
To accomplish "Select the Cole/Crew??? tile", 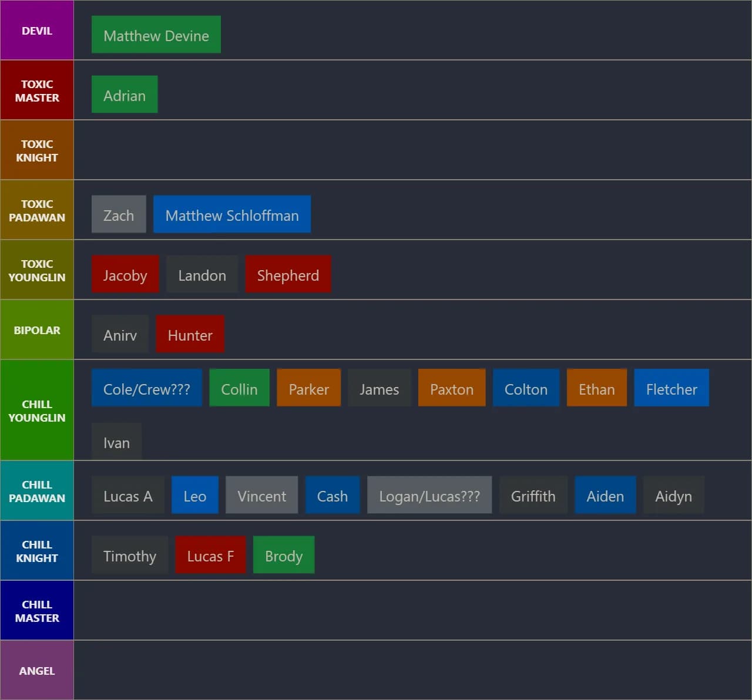I will 146,389.
